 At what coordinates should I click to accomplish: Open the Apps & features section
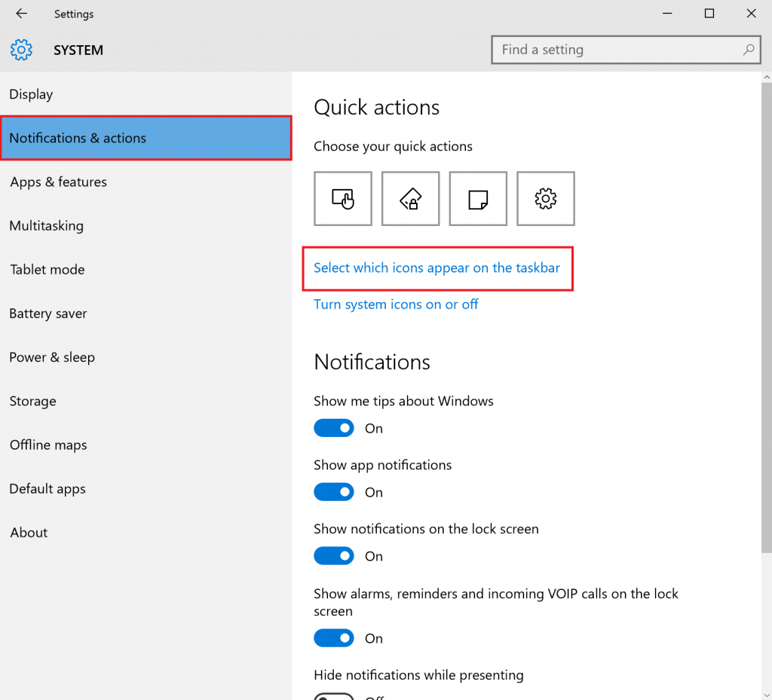(57, 182)
